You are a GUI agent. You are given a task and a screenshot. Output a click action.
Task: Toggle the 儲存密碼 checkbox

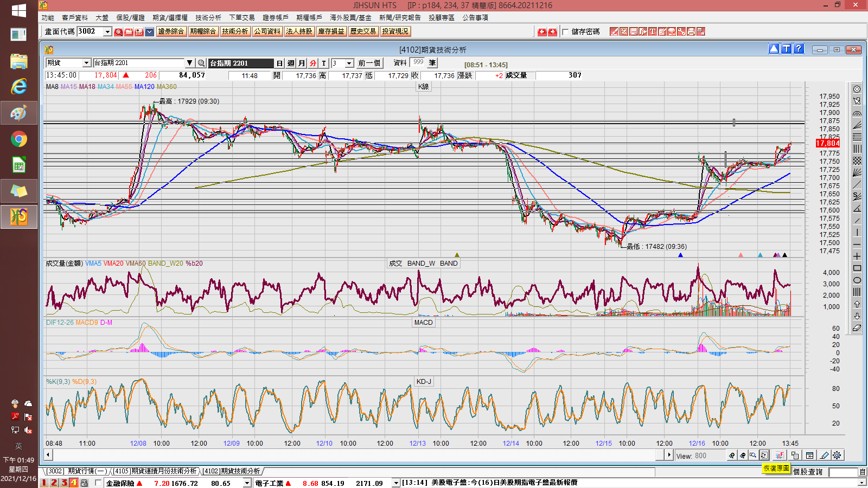tap(566, 32)
